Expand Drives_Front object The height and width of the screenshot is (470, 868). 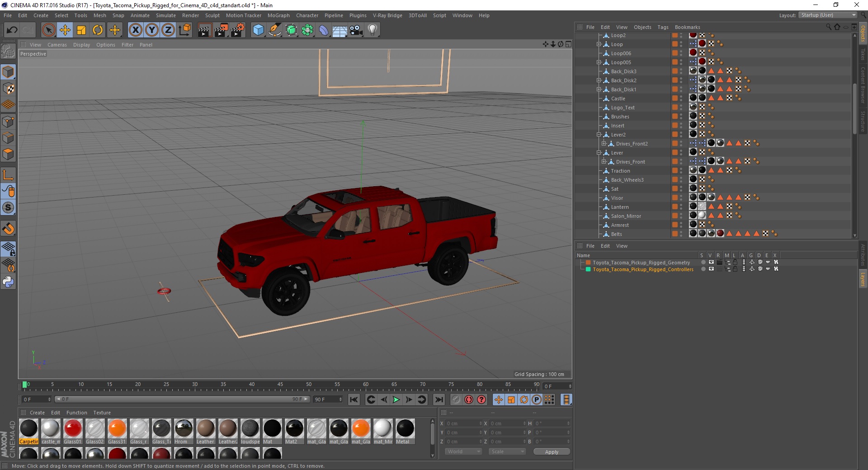[x=604, y=162]
